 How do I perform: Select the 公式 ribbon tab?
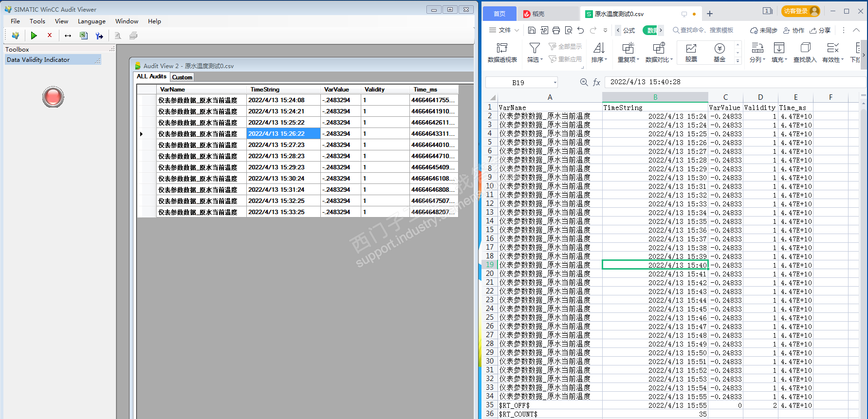pyautogui.click(x=629, y=30)
